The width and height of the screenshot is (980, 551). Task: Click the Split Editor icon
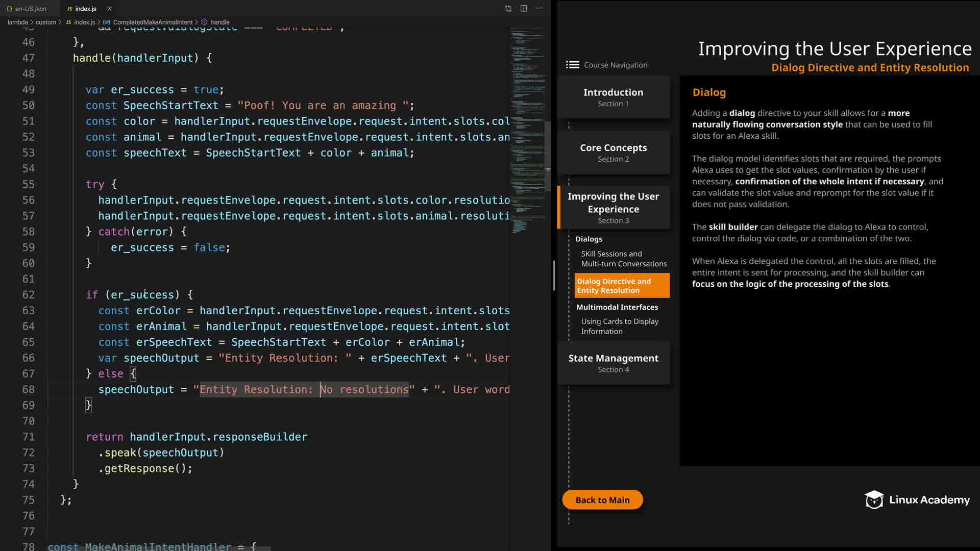pyautogui.click(x=524, y=9)
